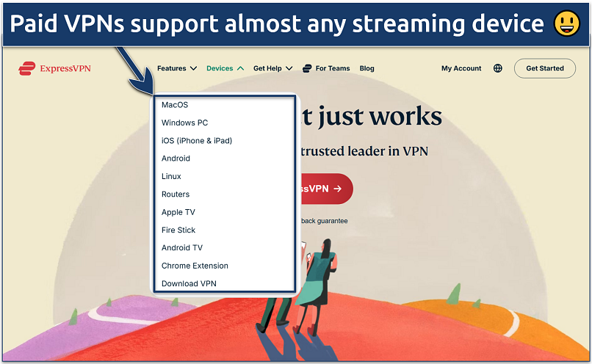Viewport: 592px width, 364px height.
Task: Select Windows PC from Devices menu
Action: pos(184,123)
